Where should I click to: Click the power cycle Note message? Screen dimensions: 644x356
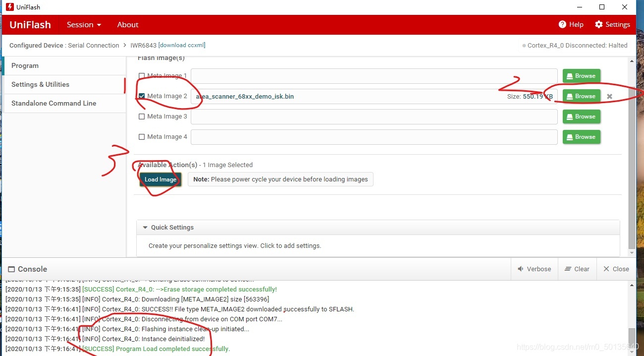[x=280, y=179]
